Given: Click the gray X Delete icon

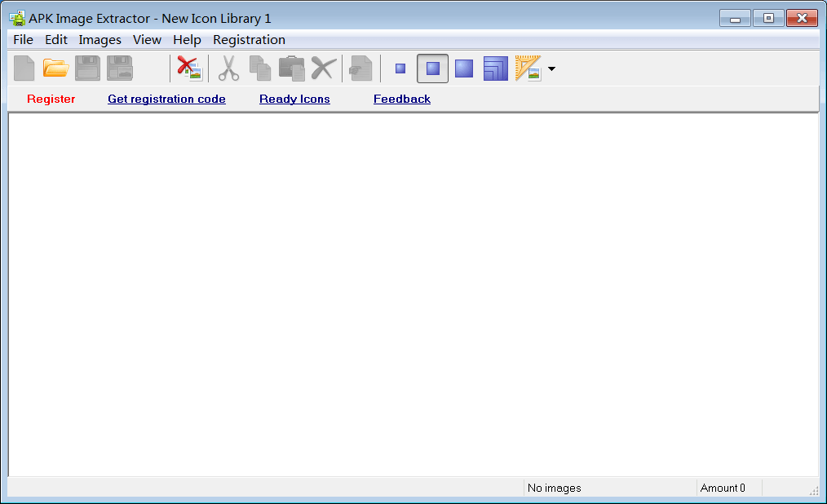Looking at the screenshot, I should (x=323, y=69).
